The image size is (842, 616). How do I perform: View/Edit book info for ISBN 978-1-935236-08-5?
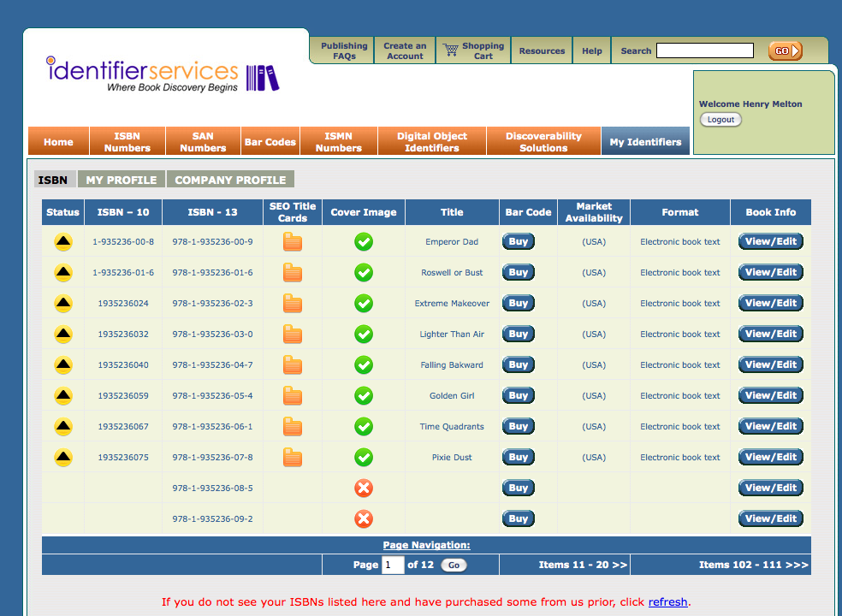tap(771, 488)
